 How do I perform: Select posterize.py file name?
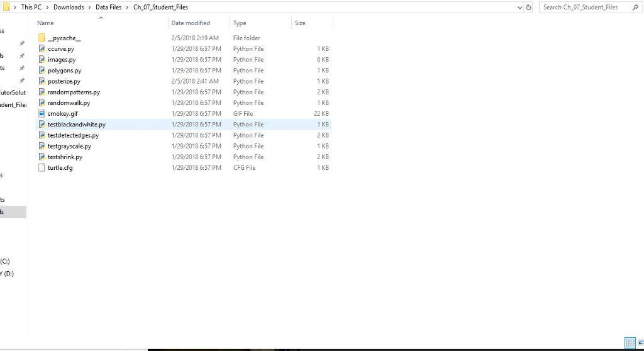[64, 81]
